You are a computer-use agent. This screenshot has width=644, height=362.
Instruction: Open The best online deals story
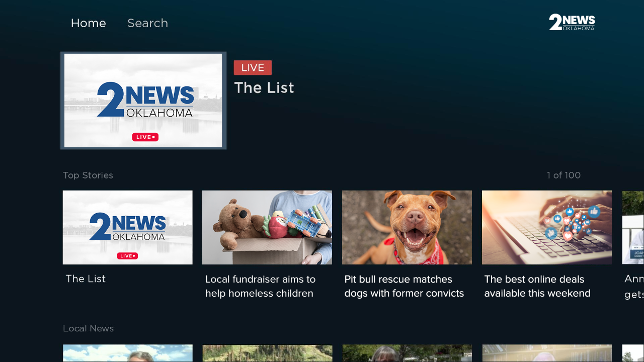[537, 286]
